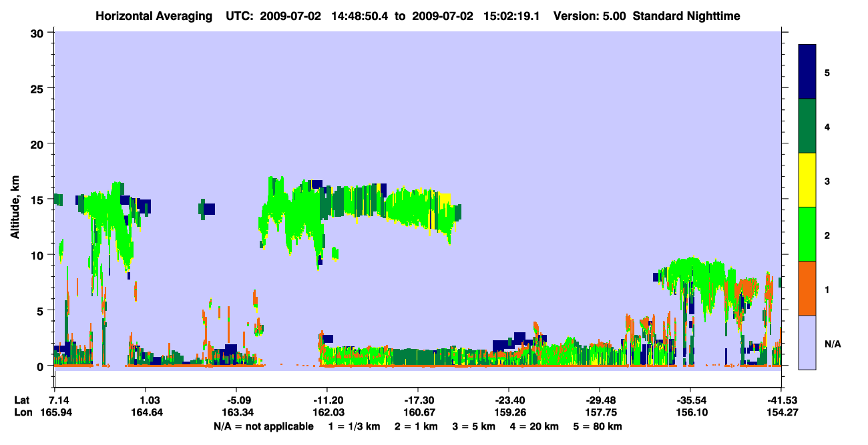Click the y-axis tick label 10
Screen dimensions: 868x445
coord(37,255)
